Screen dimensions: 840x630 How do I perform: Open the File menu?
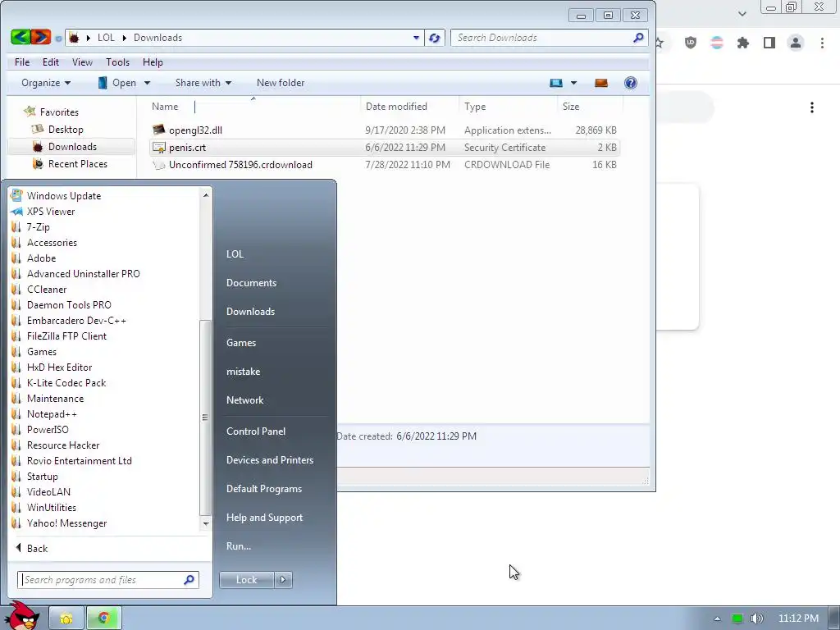click(x=22, y=62)
